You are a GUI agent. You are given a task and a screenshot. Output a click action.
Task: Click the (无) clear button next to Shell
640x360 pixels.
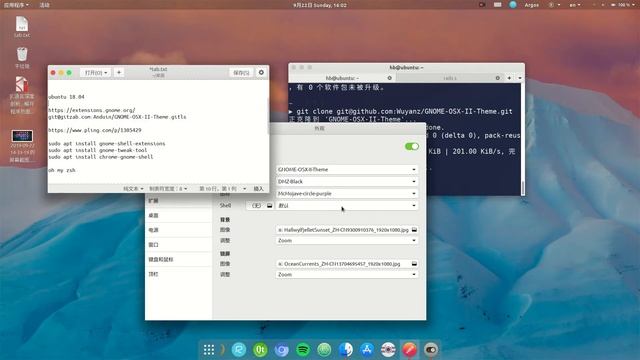pos(256,206)
